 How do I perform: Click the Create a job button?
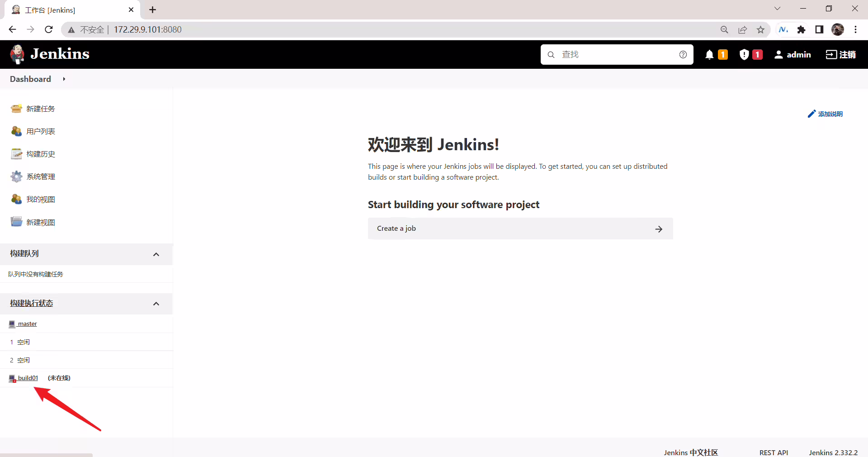point(520,228)
